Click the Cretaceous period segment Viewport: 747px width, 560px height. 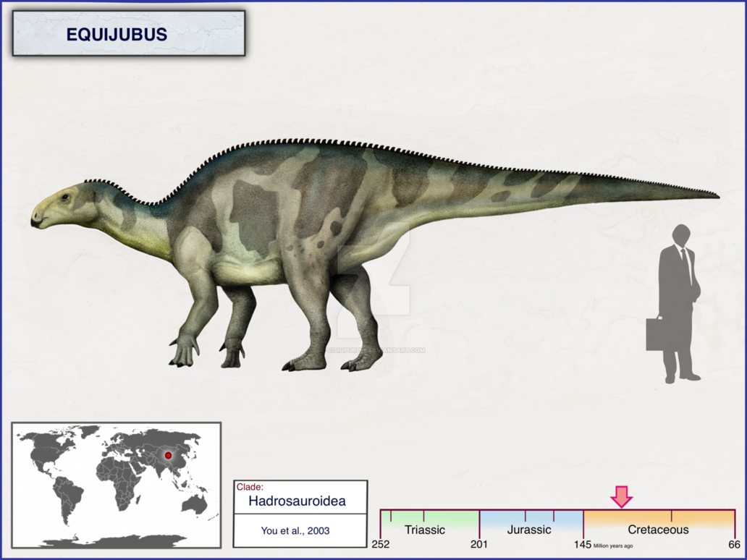(x=659, y=524)
